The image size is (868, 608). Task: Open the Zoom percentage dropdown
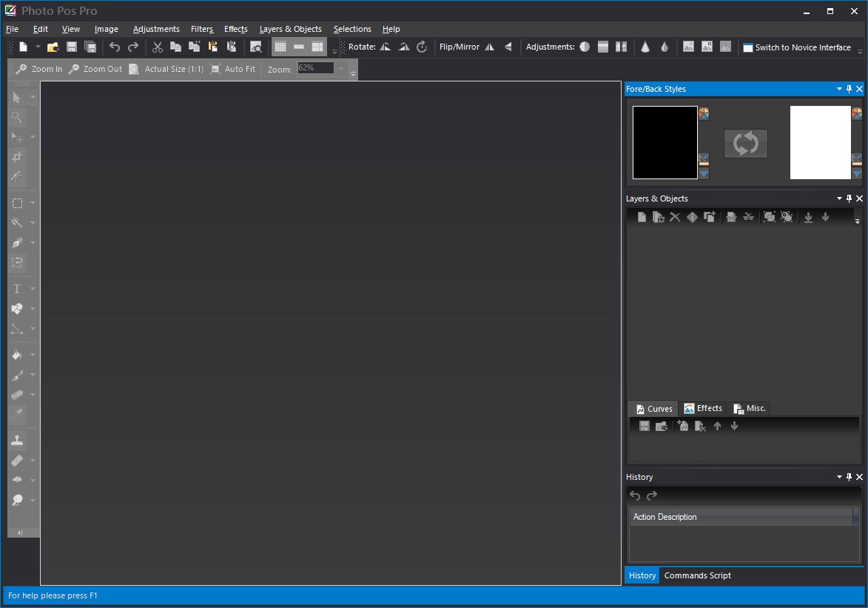coord(341,68)
